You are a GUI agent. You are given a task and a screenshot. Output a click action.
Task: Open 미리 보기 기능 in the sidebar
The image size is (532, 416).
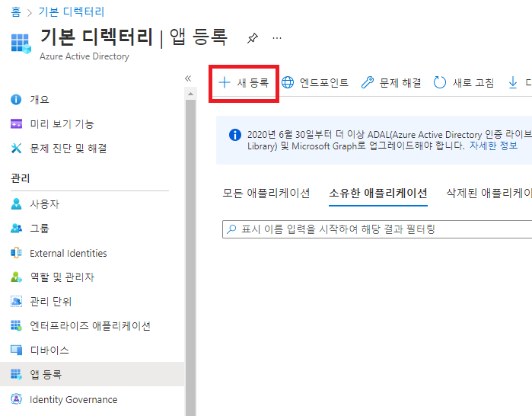(x=62, y=124)
